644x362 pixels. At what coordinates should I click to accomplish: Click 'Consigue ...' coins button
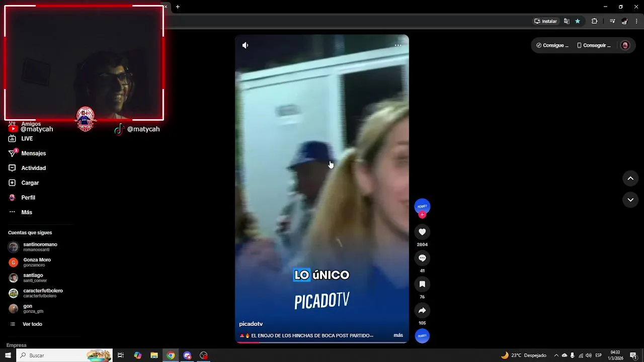552,45
